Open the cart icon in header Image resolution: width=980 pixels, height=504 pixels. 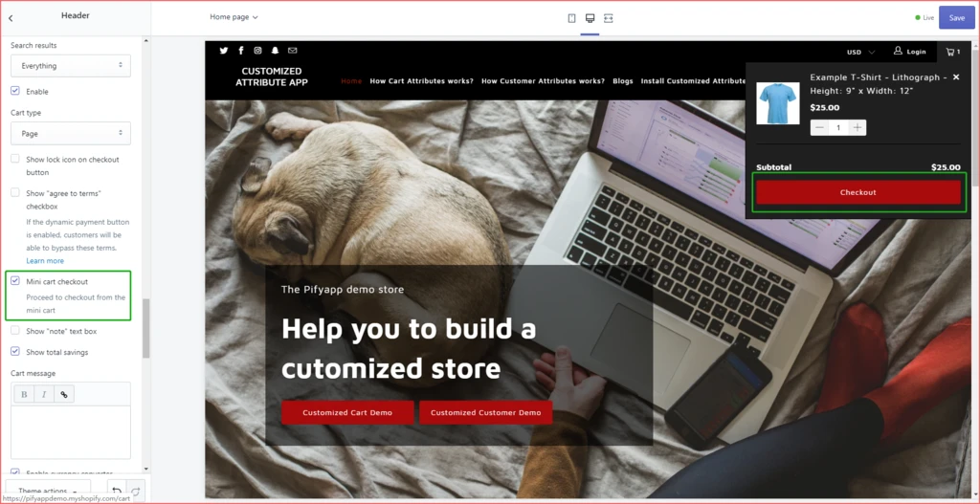(953, 52)
